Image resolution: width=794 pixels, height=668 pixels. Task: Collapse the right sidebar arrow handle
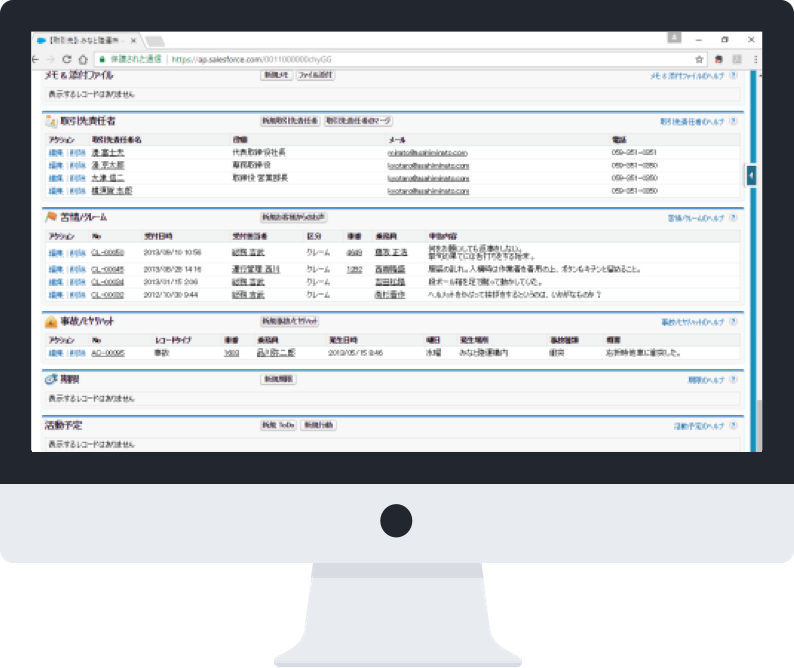point(751,175)
